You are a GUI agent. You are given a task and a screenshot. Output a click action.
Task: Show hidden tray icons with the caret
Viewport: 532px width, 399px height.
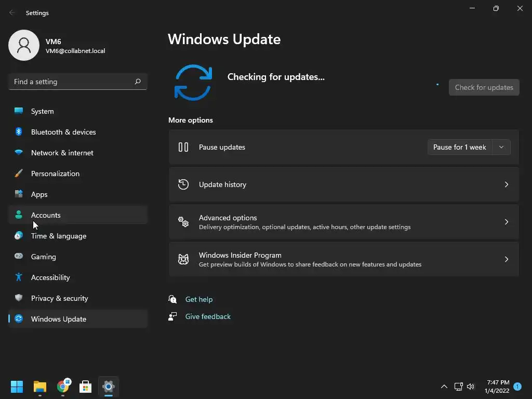(x=444, y=387)
